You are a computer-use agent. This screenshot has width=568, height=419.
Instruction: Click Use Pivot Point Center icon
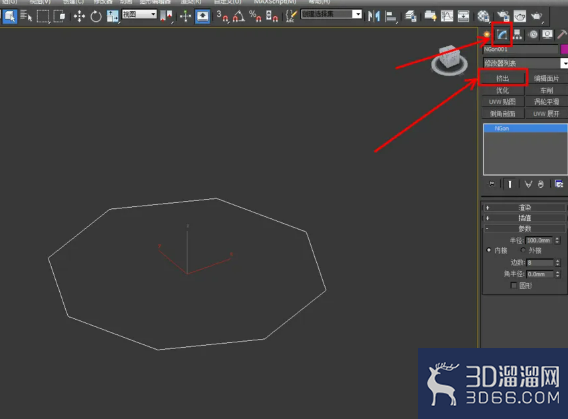pyautogui.click(x=166, y=16)
